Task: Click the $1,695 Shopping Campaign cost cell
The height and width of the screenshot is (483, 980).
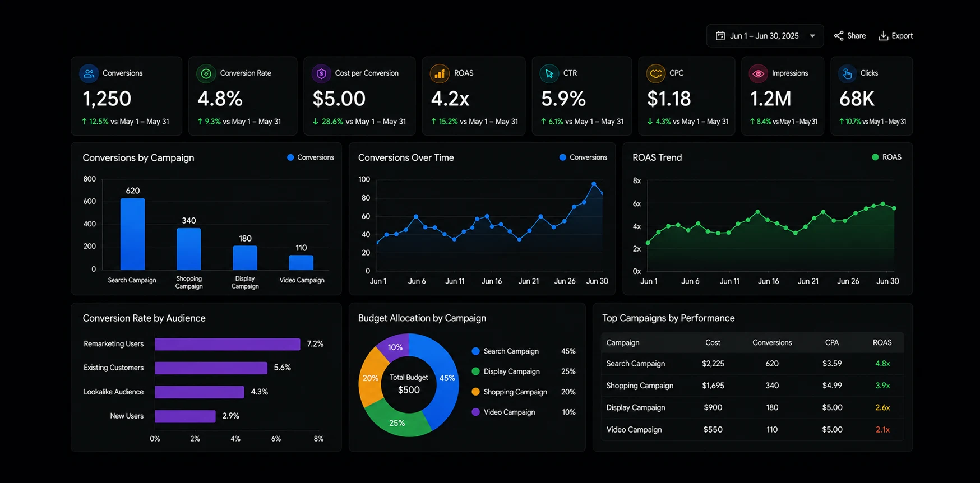Action: (713, 386)
